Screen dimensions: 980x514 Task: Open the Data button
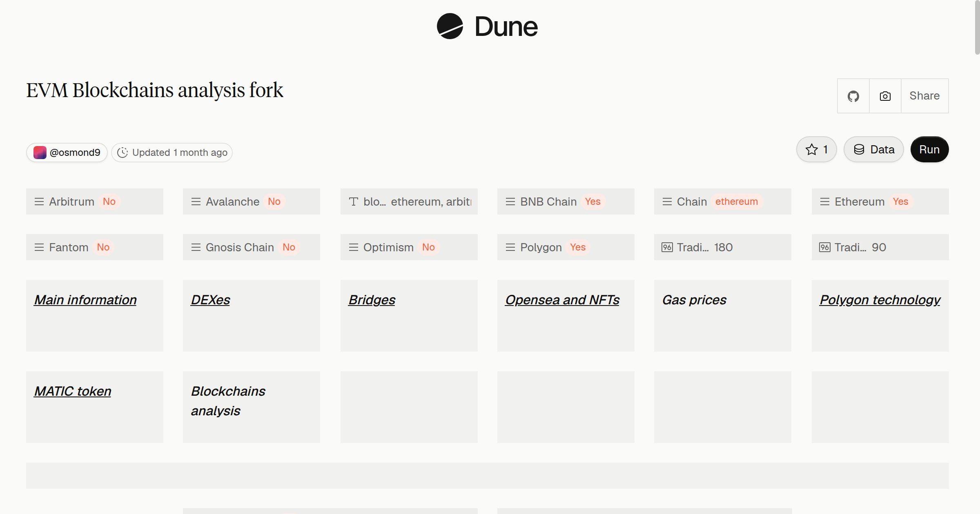[874, 149]
